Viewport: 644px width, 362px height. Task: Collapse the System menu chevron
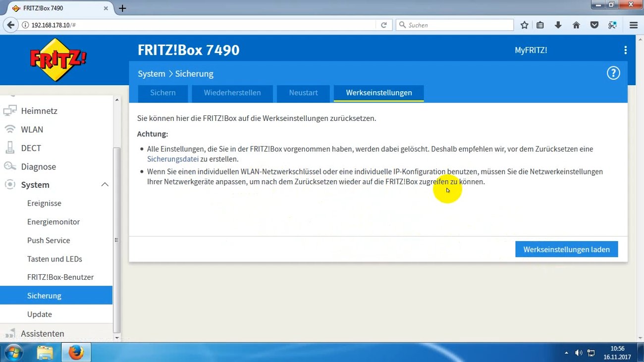[105, 184]
